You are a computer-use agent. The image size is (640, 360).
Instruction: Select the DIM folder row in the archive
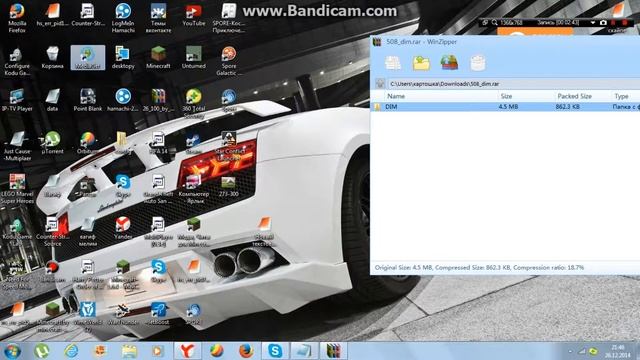[505, 107]
